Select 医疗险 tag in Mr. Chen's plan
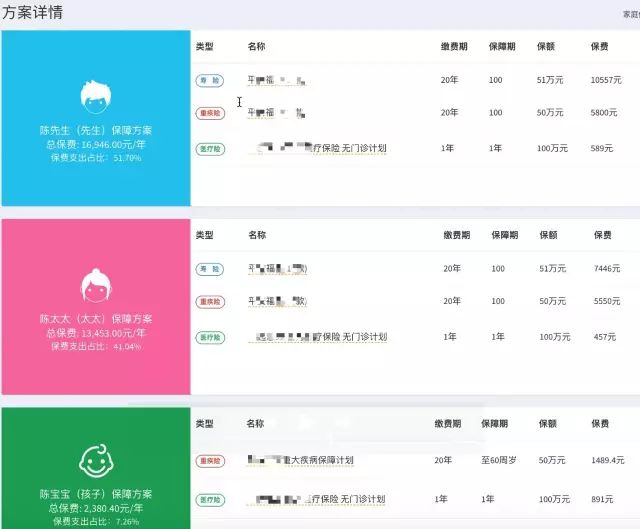Viewport: 640px width, 529px height. (210, 149)
